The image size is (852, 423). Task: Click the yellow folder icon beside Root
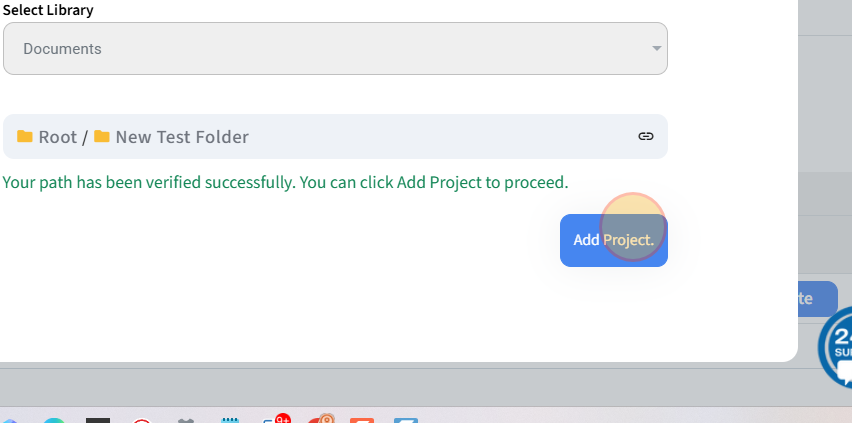pos(25,137)
